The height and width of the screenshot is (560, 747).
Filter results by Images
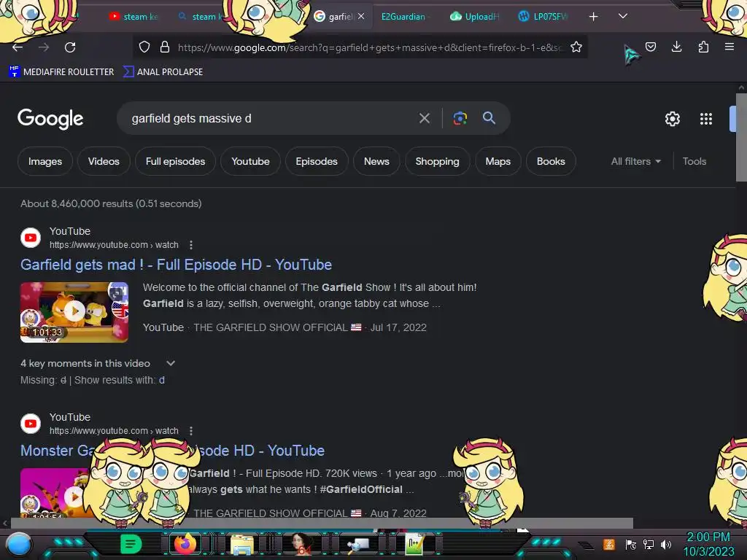point(45,161)
